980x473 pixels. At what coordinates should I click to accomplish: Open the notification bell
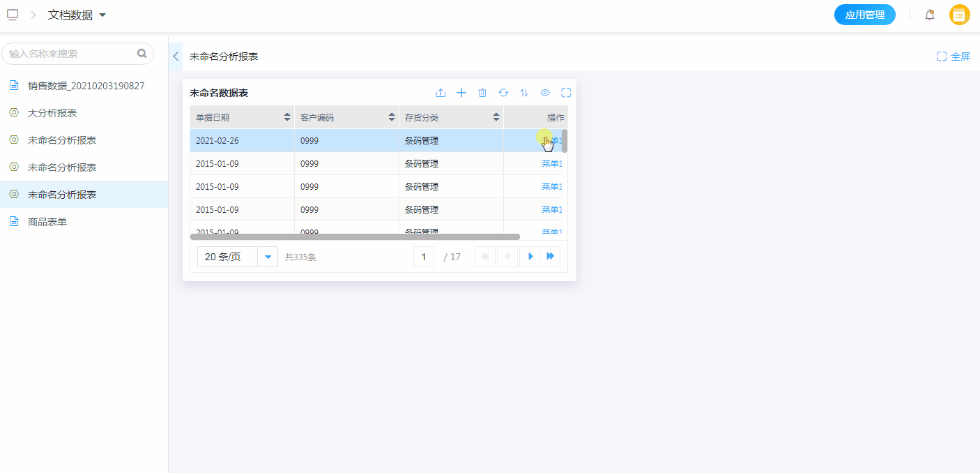click(929, 15)
